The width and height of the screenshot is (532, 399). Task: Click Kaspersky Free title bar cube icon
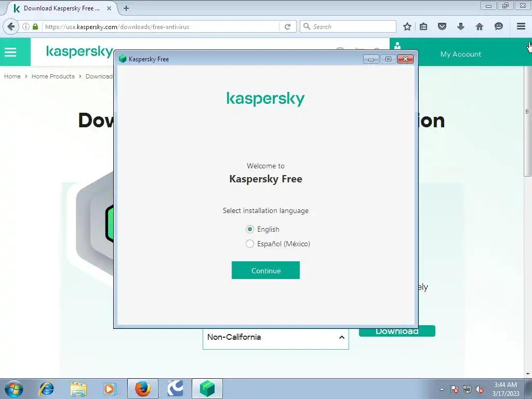pyautogui.click(x=123, y=59)
